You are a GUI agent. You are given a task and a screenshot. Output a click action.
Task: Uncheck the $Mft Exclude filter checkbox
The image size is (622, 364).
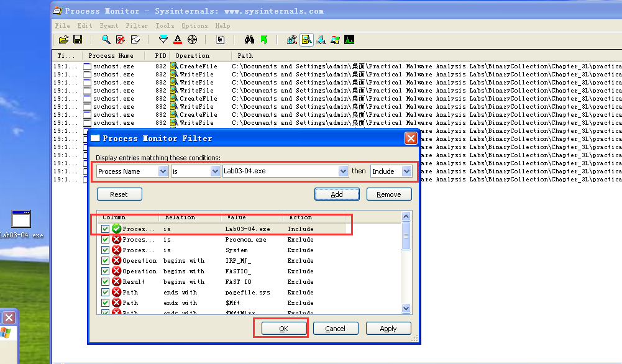click(x=105, y=303)
